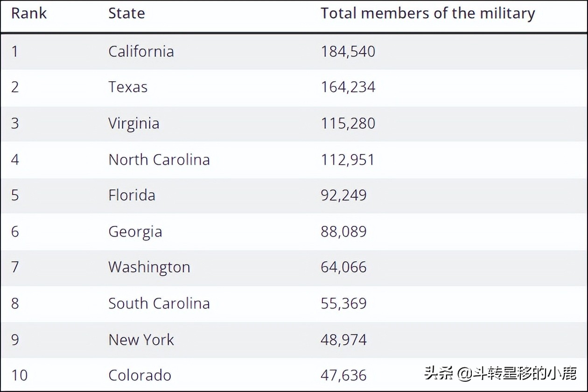Select the Colorado state cell
Screen dimensions: 588x392
coord(140,375)
